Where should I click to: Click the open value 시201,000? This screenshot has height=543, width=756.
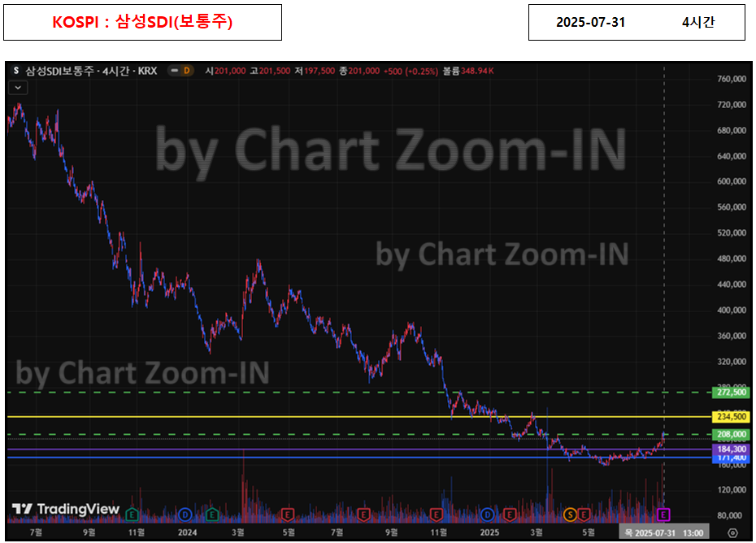(x=225, y=71)
